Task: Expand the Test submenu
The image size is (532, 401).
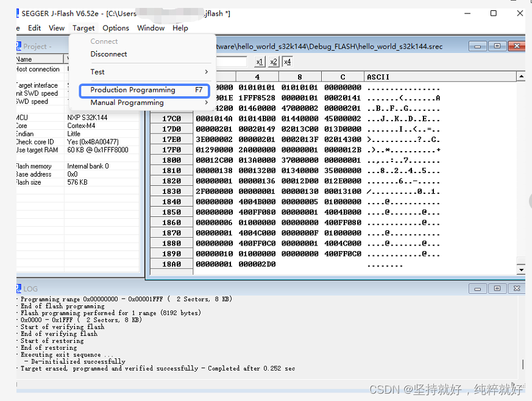Action: tap(143, 72)
